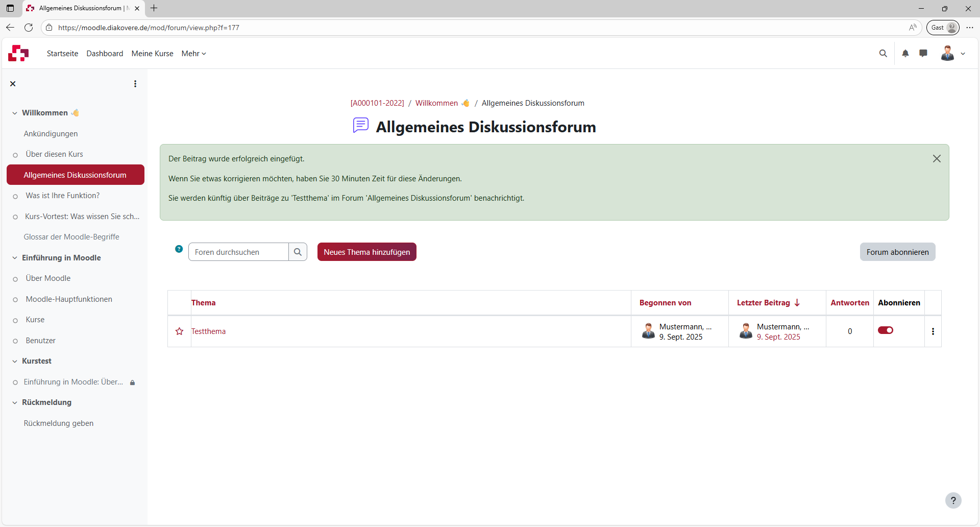Open the Mehr dropdown menu
The image size is (980, 527).
193,53
